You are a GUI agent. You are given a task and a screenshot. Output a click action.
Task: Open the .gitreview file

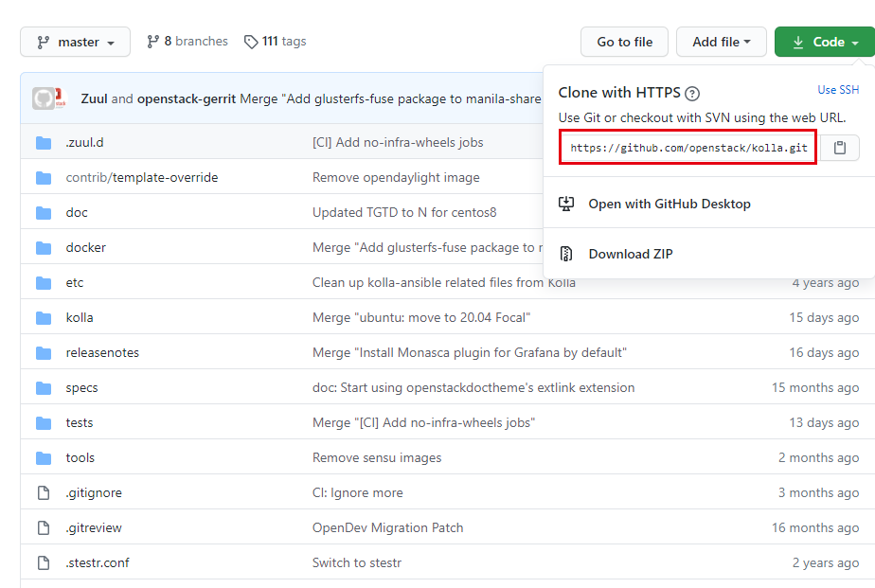click(94, 527)
